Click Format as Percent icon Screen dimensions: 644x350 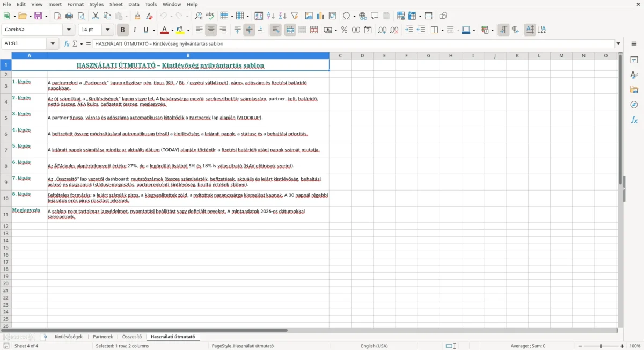[345, 30]
